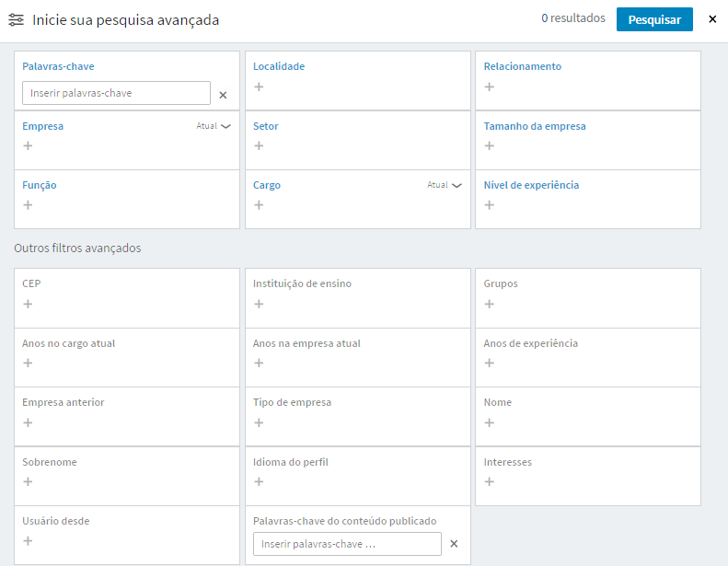Add a Função filter using plus icon
The width and height of the screenshot is (728, 566).
tap(28, 204)
